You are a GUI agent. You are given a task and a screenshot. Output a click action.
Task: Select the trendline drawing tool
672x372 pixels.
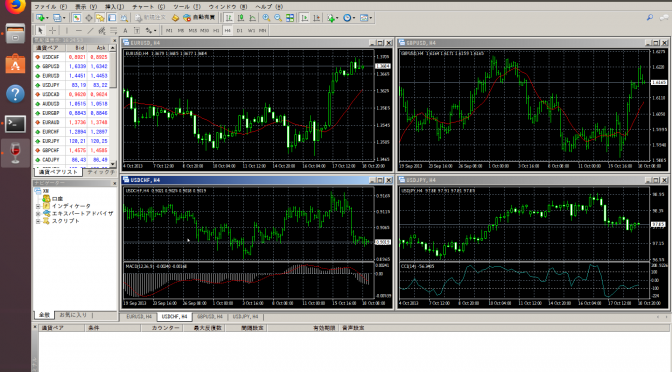coord(90,30)
